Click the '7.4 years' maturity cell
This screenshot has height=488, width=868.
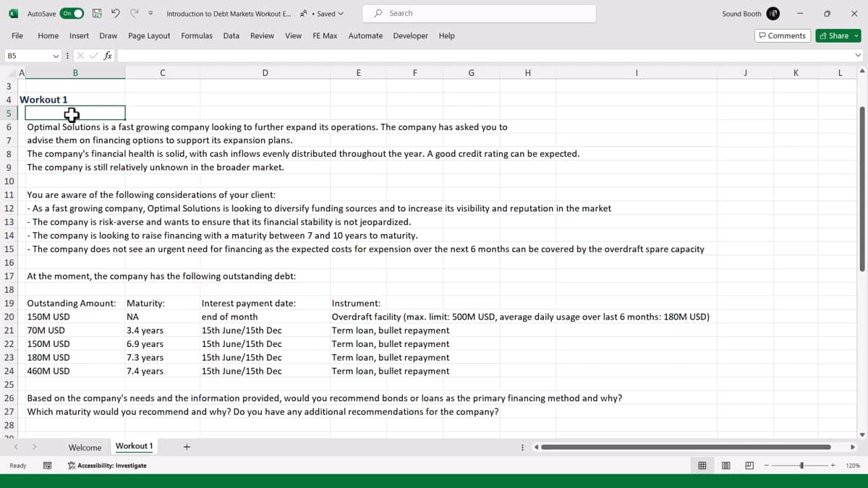[x=145, y=371]
